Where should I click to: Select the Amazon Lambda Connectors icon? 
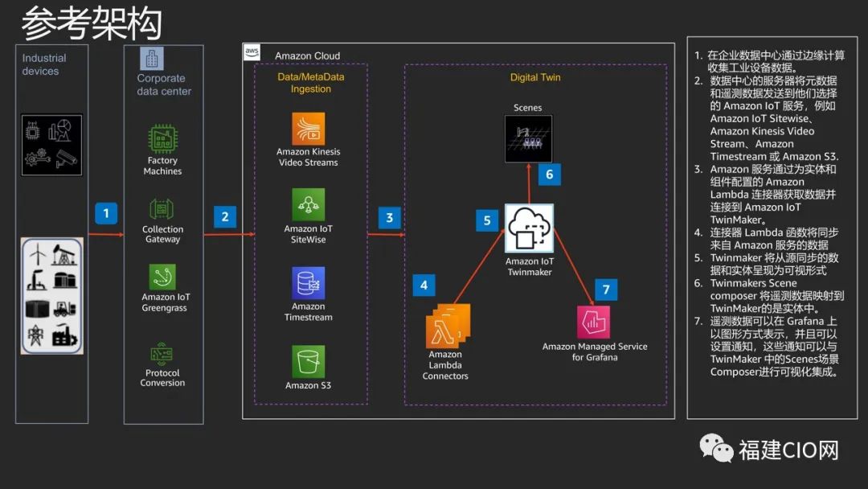tap(448, 326)
